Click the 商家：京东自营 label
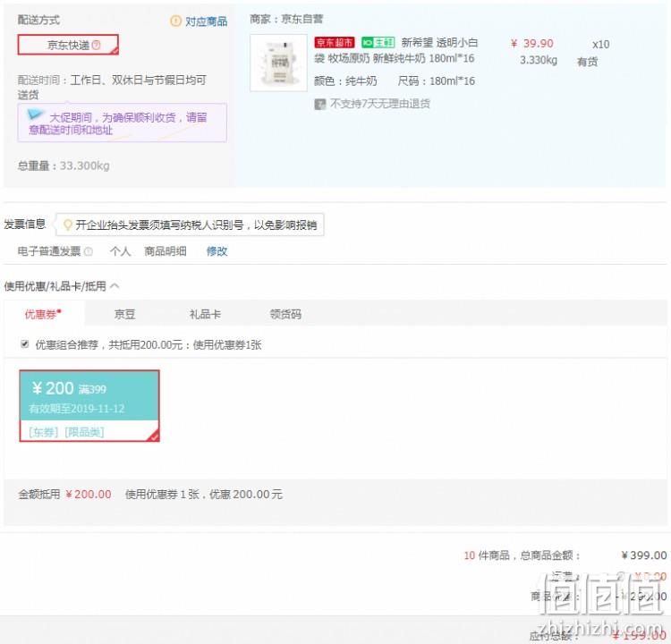Viewport: 671px width, 644px height. point(286,19)
